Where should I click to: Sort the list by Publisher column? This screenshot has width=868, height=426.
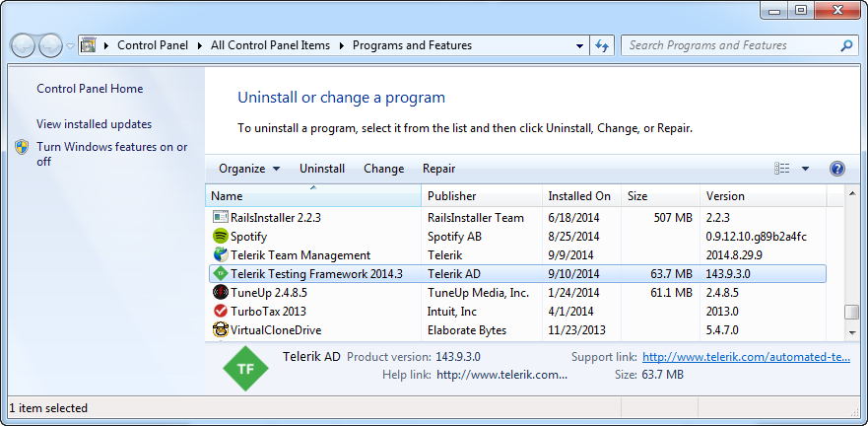pyautogui.click(x=452, y=196)
